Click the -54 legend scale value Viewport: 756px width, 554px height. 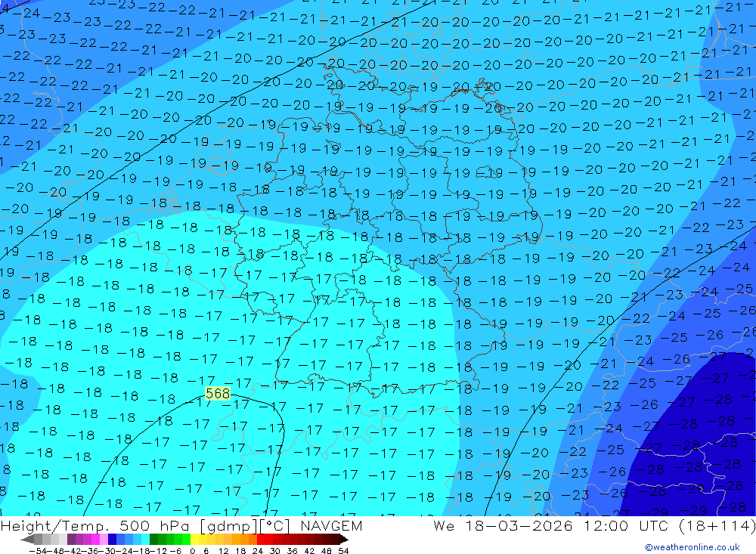[38, 551]
